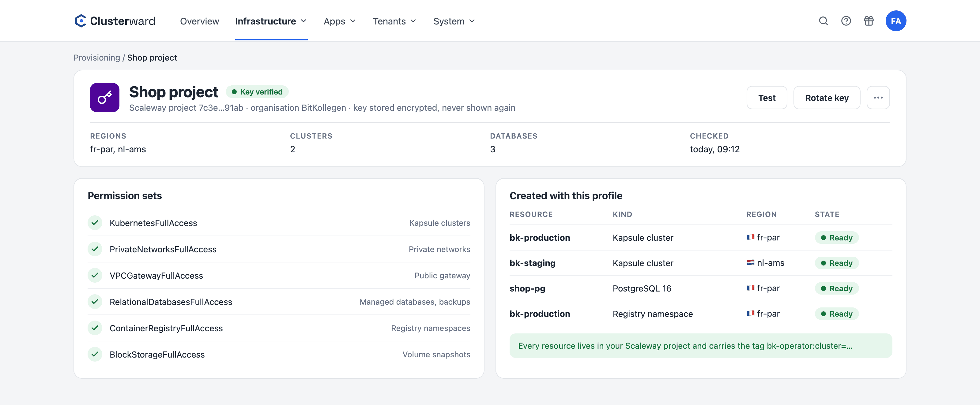The width and height of the screenshot is (980, 405).
Task: Click the RESOURCE column header
Action: pos(531,214)
